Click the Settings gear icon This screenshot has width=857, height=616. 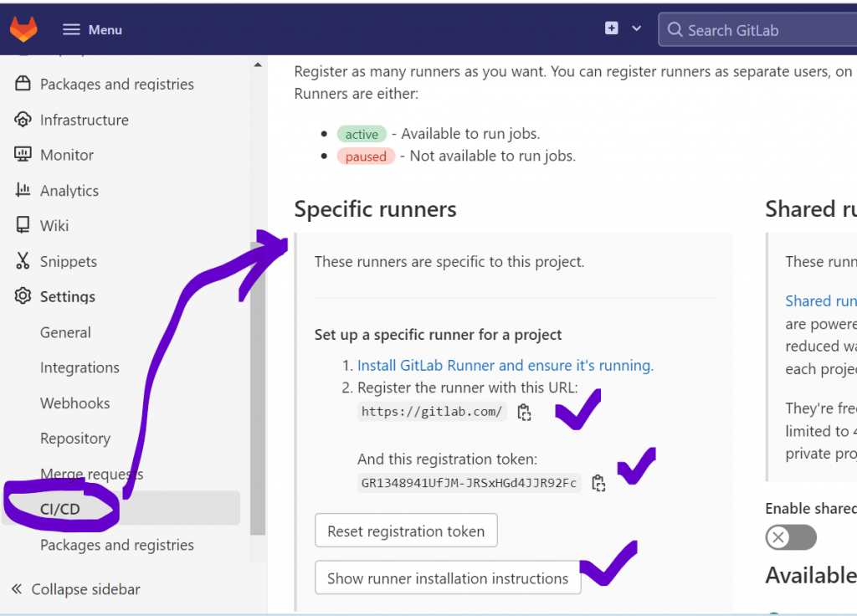click(x=23, y=296)
